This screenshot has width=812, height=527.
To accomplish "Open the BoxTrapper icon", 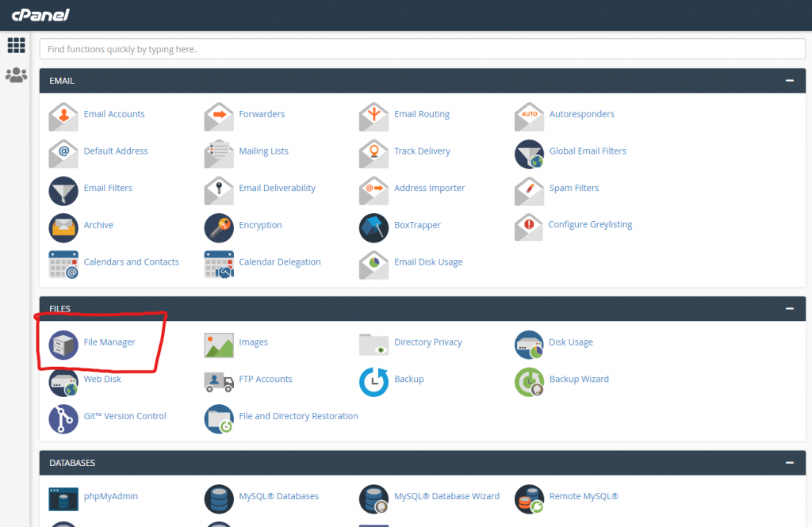I will pyautogui.click(x=373, y=227).
